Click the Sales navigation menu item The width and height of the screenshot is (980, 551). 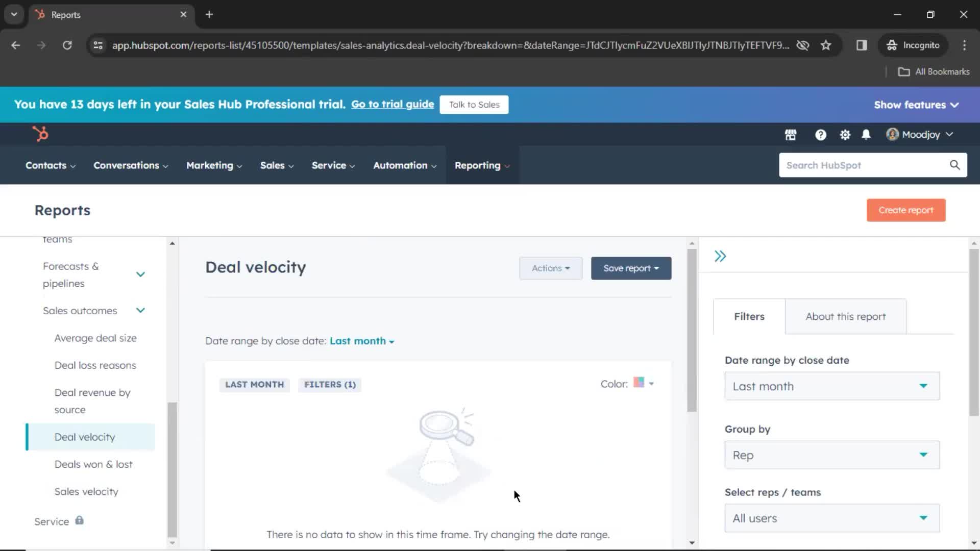coord(273,165)
